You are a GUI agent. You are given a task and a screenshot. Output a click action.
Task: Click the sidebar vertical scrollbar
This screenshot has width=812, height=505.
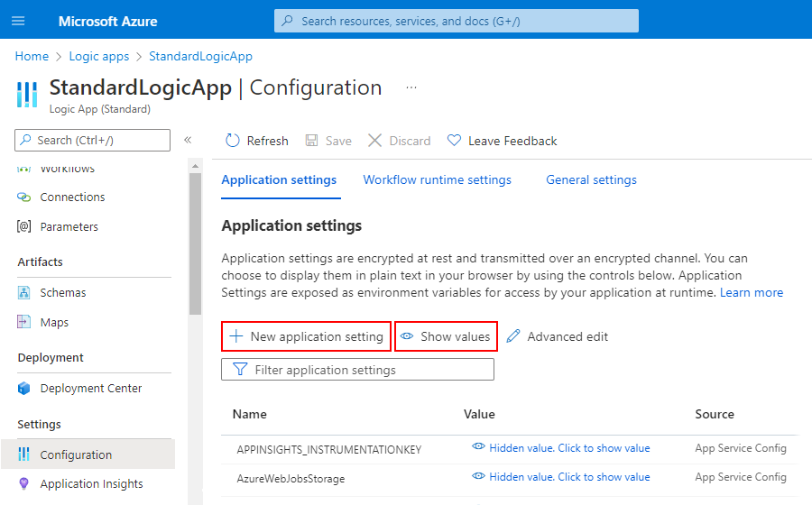point(194,243)
